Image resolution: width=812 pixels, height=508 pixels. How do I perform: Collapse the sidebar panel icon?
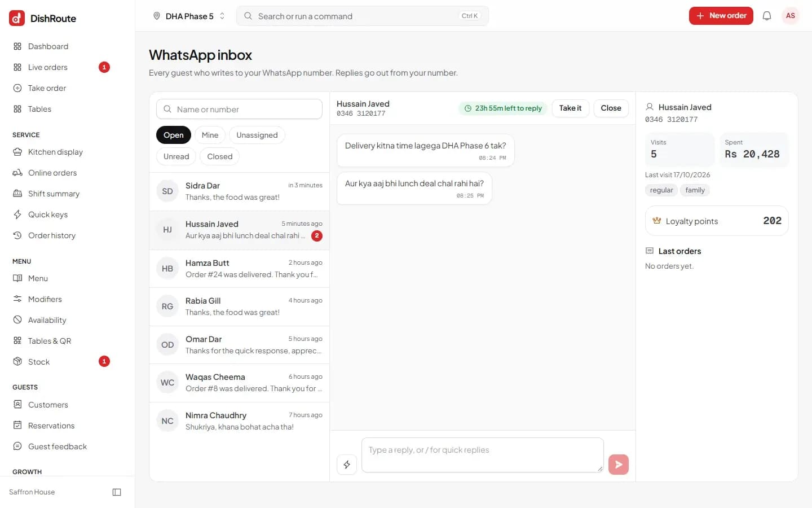117,492
